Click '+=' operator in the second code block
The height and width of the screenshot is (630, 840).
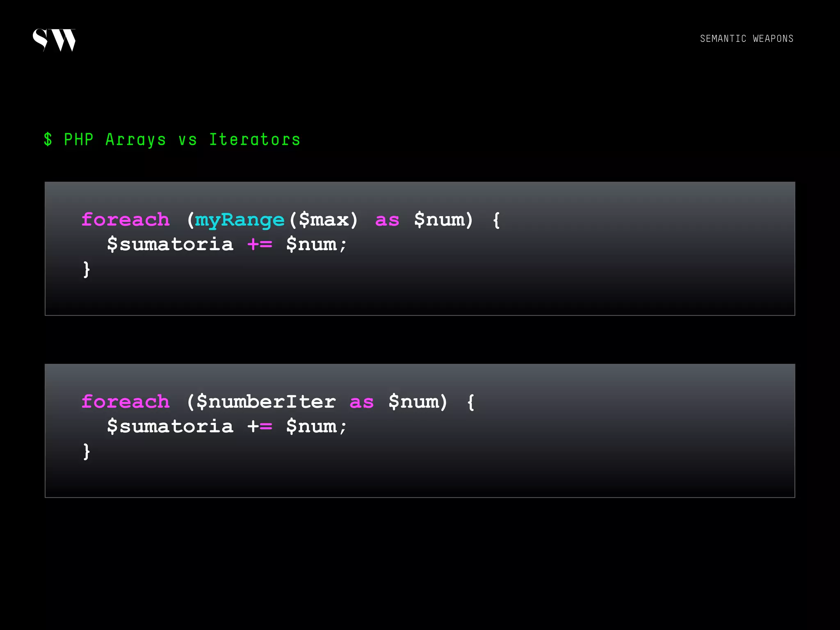pyautogui.click(x=260, y=427)
